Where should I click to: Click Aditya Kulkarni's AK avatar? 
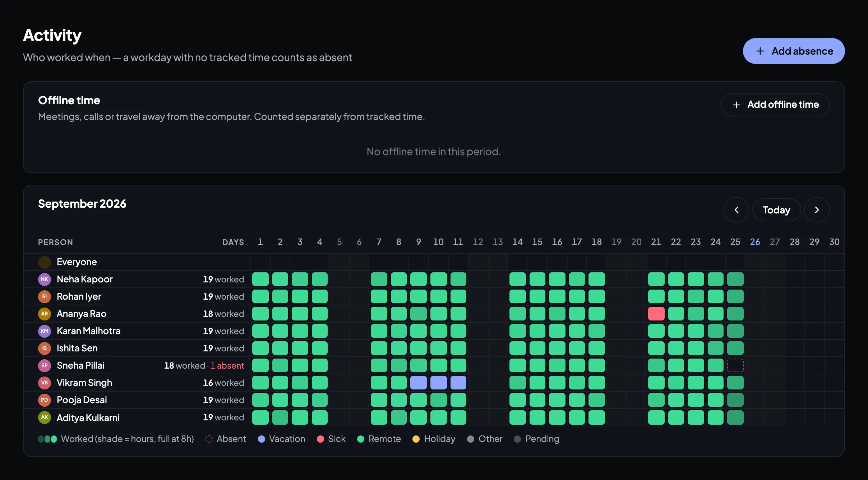coord(45,417)
